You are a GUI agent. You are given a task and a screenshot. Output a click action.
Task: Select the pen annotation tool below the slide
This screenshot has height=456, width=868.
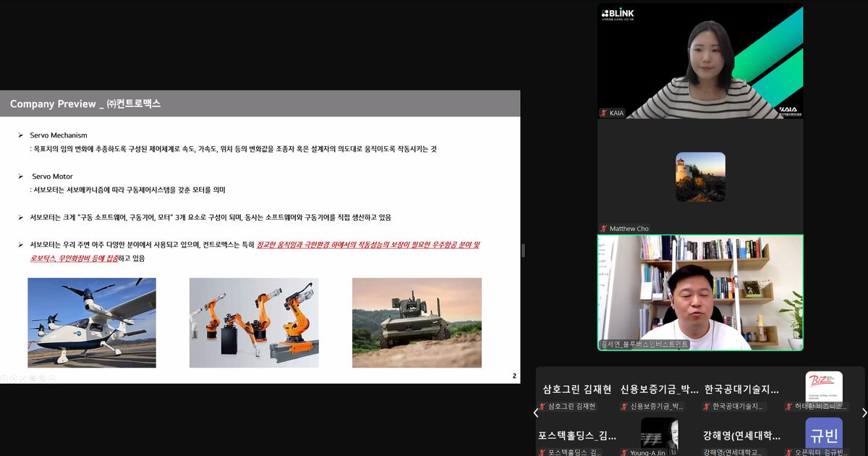pos(22,378)
